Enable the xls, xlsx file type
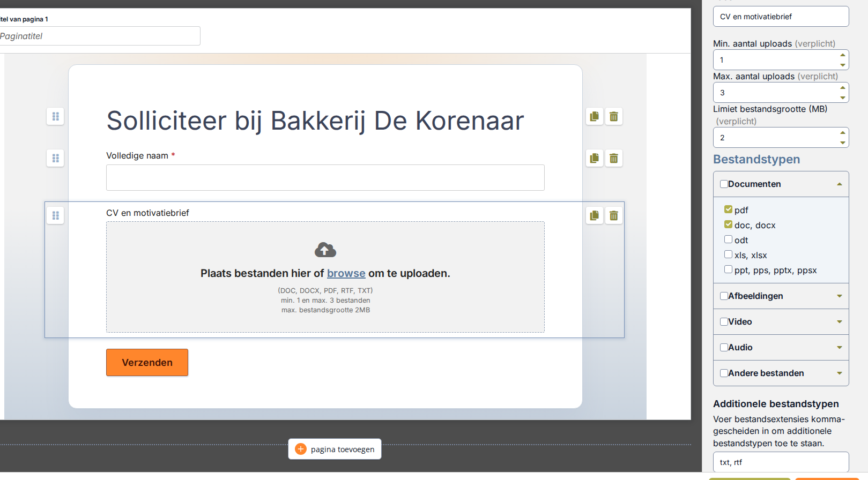Viewport: 868px width, 480px height. click(x=728, y=254)
